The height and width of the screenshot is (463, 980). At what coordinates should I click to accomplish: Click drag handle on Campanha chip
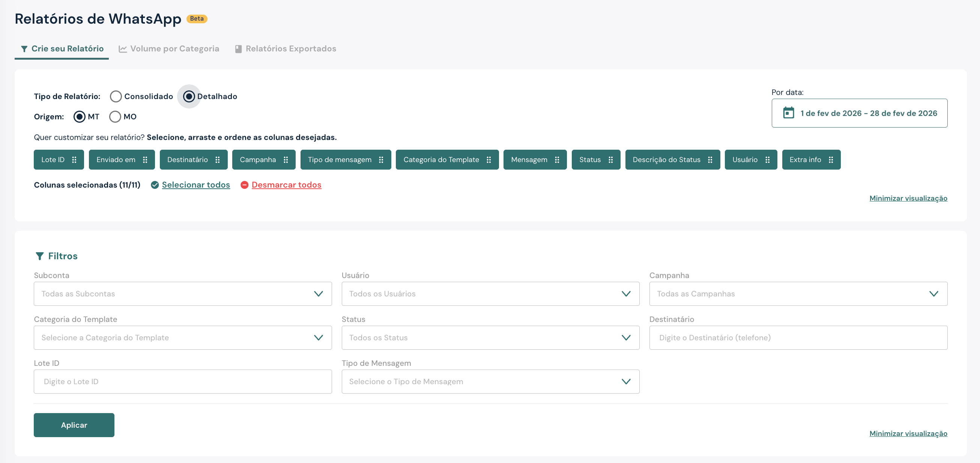coord(286,160)
